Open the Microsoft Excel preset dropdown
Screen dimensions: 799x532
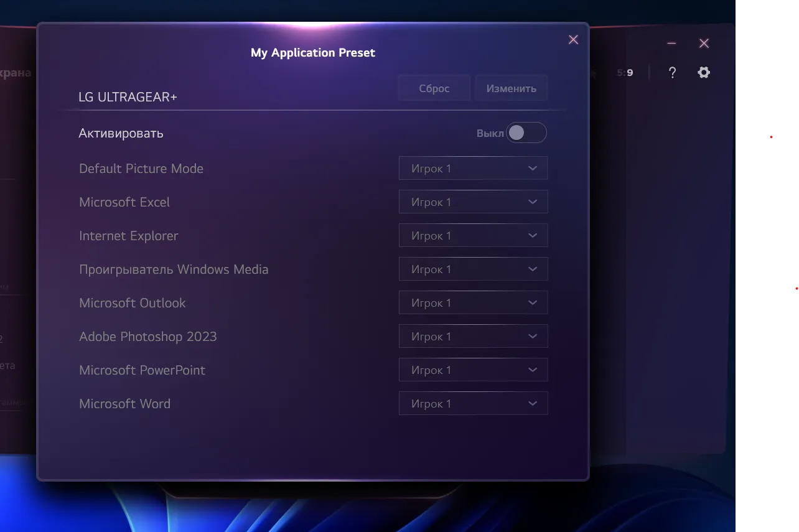[x=473, y=202]
